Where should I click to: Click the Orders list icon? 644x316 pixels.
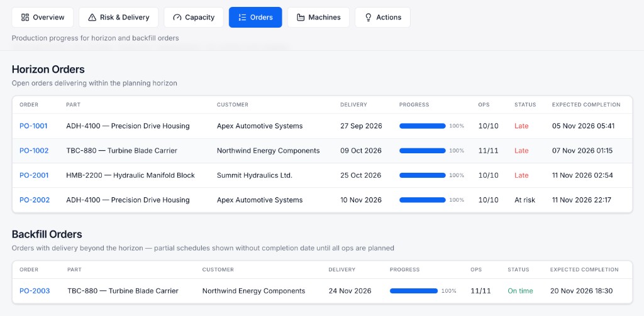point(242,17)
